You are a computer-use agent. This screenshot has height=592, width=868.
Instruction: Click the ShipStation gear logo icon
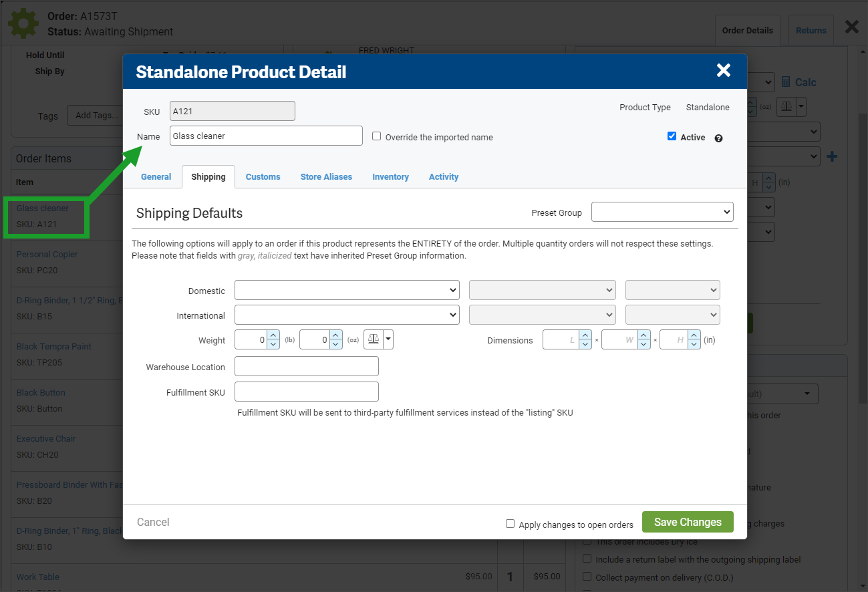(x=23, y=23)
